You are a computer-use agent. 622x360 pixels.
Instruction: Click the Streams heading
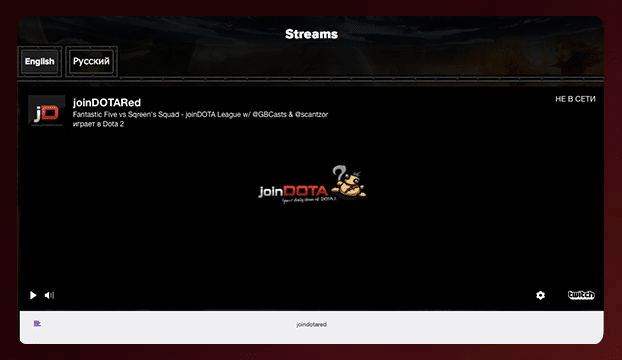(311, 34)
